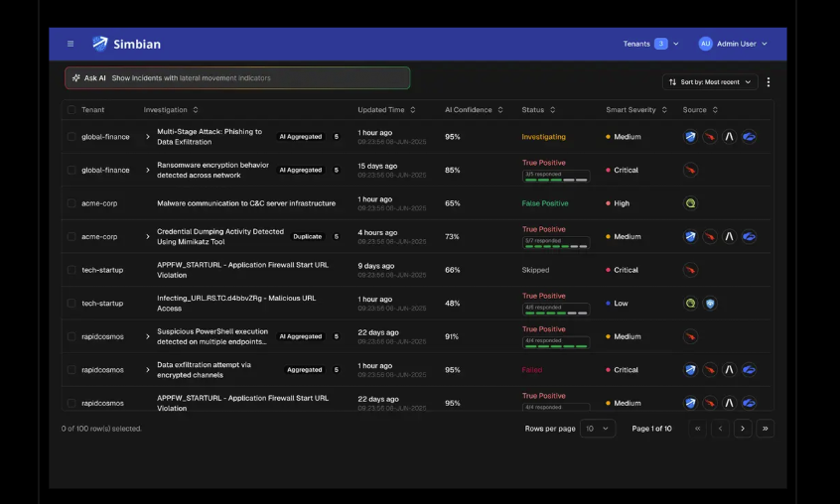Click 4/6 responded progress bar in Infecting_URL row
The image size is (840, 504).
[556, 310]
